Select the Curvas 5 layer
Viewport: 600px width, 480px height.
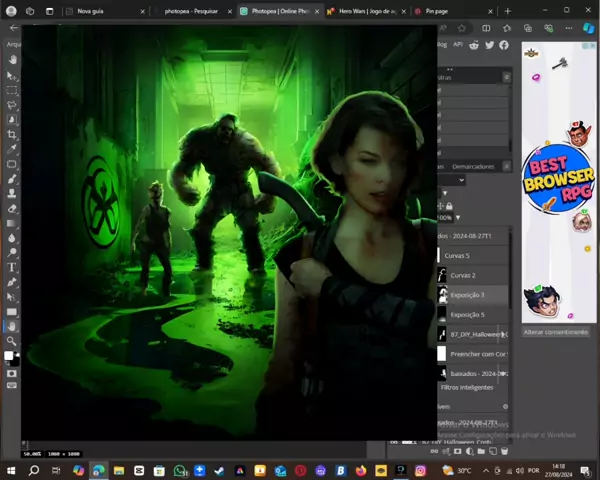(x=473, y=255)
